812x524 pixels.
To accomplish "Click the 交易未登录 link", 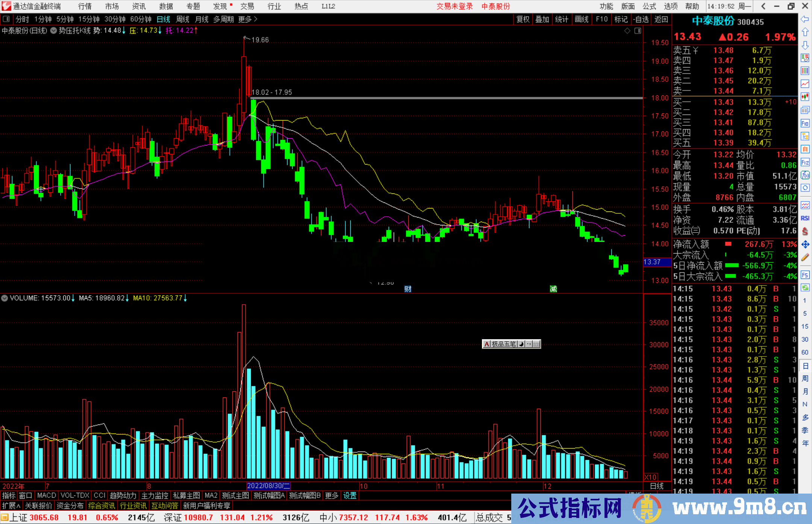I will click(x=454, y=6).
